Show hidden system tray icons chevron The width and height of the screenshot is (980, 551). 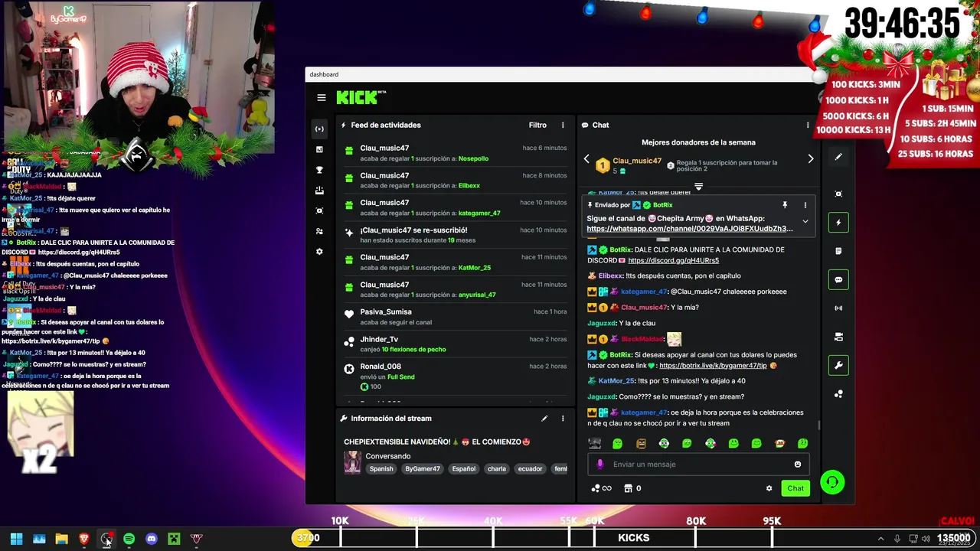click(x=880, y=539)
